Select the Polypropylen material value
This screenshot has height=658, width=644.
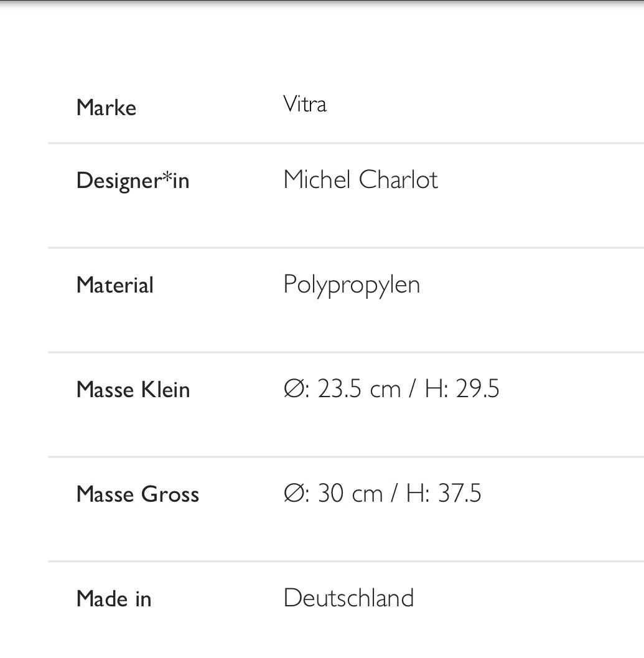pyautogui.click(x=352, y=285)
